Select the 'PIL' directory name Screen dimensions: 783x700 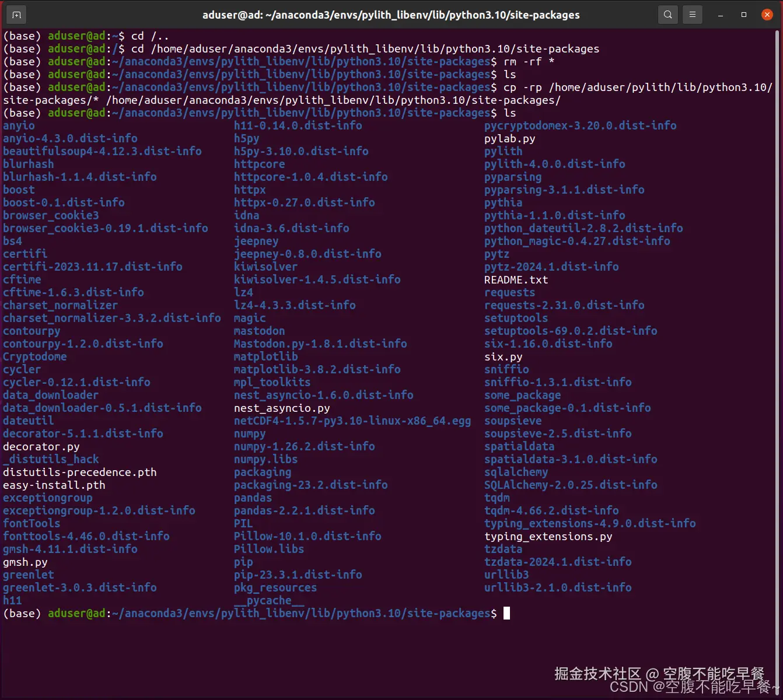(243, 523)
